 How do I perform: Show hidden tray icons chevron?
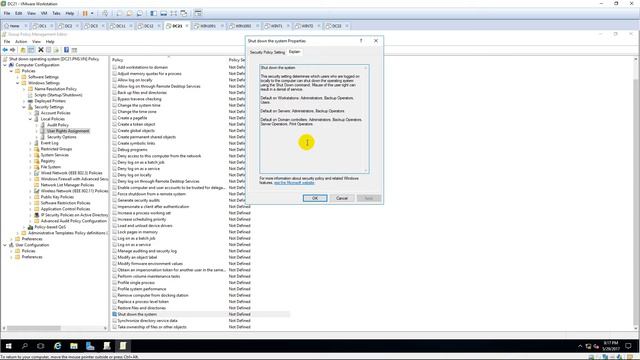pos(580,347)
